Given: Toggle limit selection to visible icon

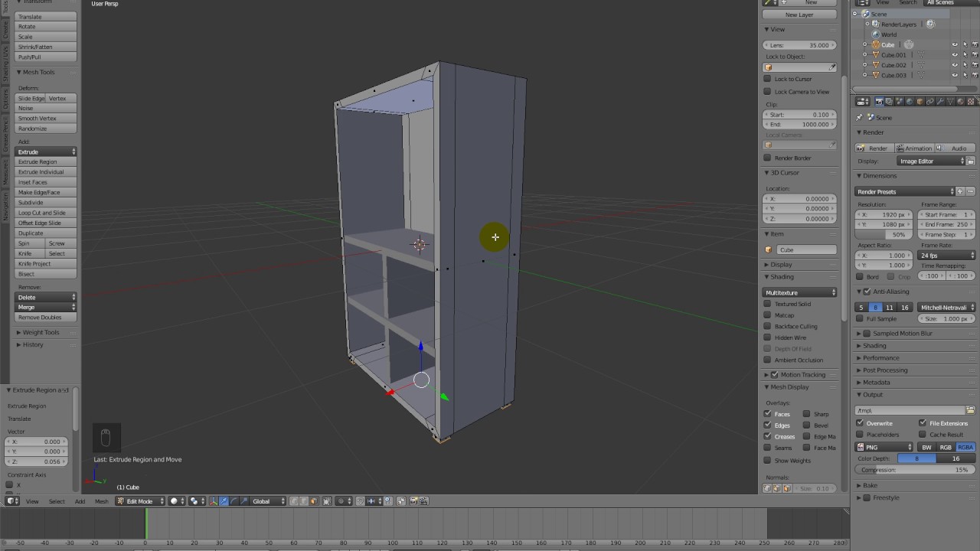Looking at the screenshot, I should (x=327, y=501).
